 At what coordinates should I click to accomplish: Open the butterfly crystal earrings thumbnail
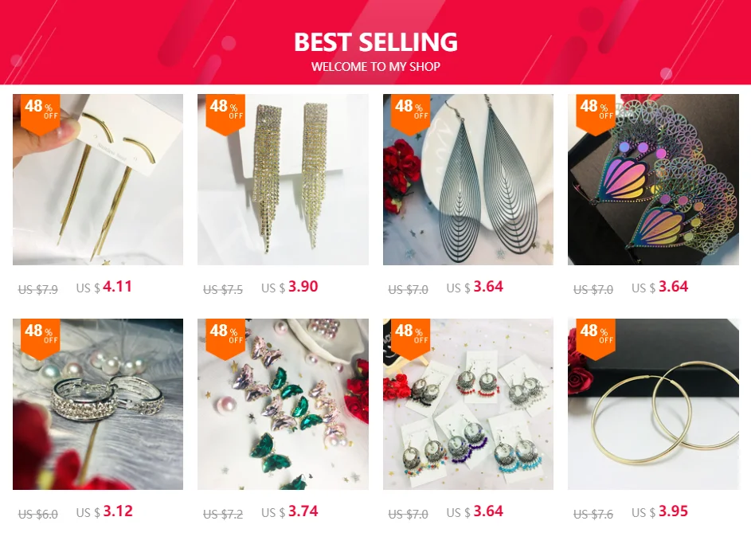tap(283, 404)
